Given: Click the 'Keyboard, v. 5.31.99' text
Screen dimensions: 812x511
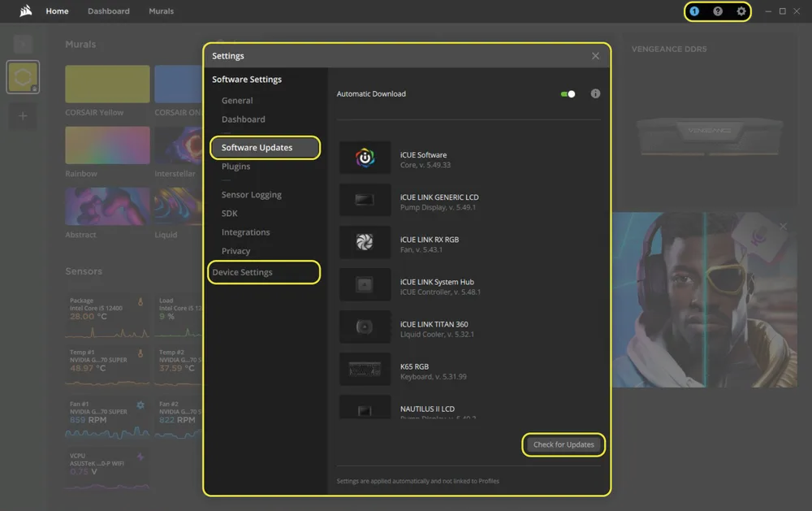Looking at the screenshot, I should [x=433, y=377].
